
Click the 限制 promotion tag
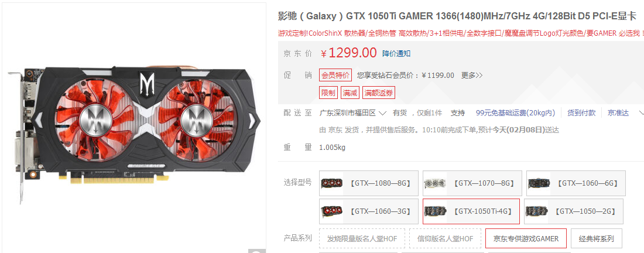(328, 93)
